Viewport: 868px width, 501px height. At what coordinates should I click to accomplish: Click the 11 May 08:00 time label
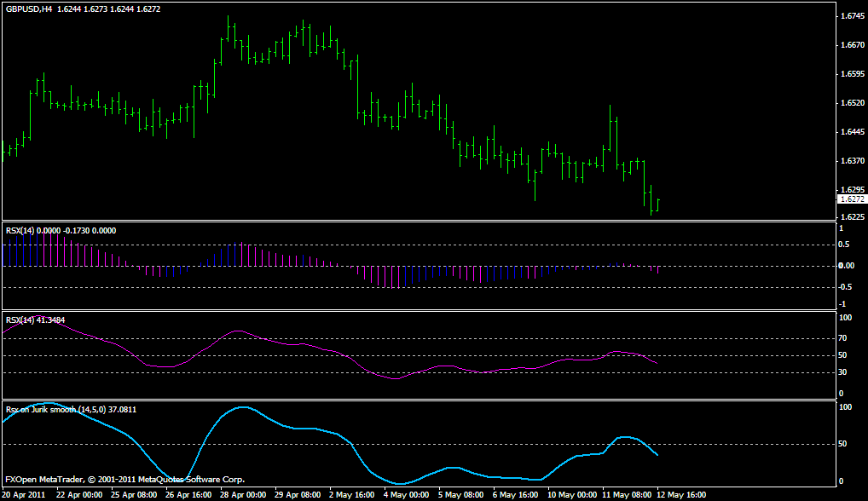point(627,494)
